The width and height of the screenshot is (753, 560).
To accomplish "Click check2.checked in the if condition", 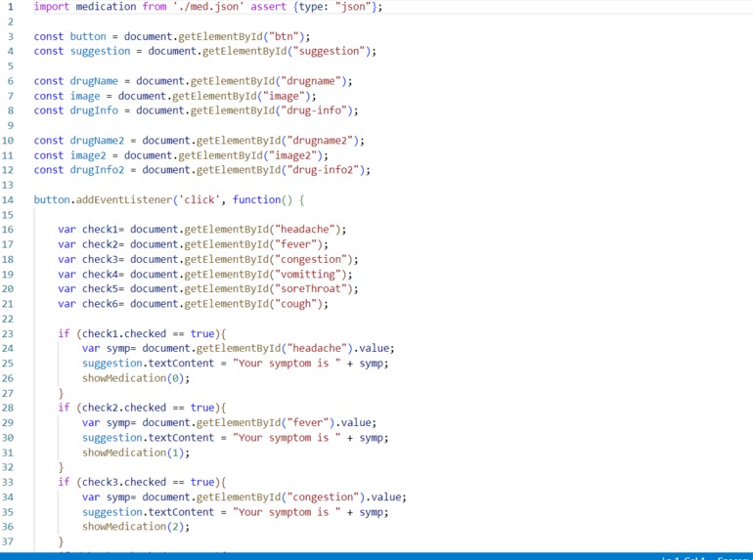I will pos(124,408).
